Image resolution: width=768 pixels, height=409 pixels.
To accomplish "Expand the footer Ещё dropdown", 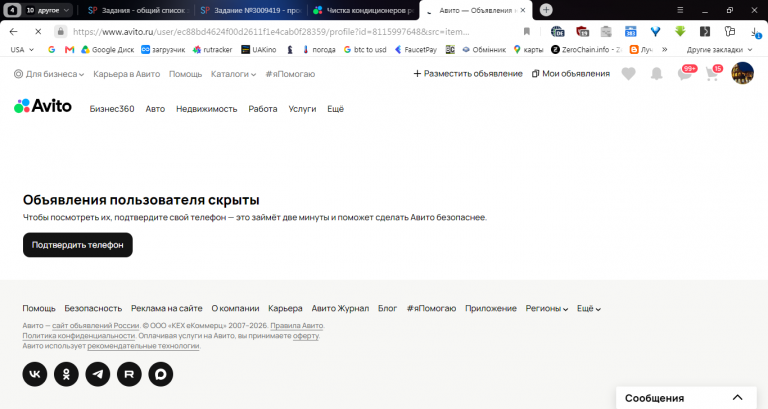I will point(589,308).
